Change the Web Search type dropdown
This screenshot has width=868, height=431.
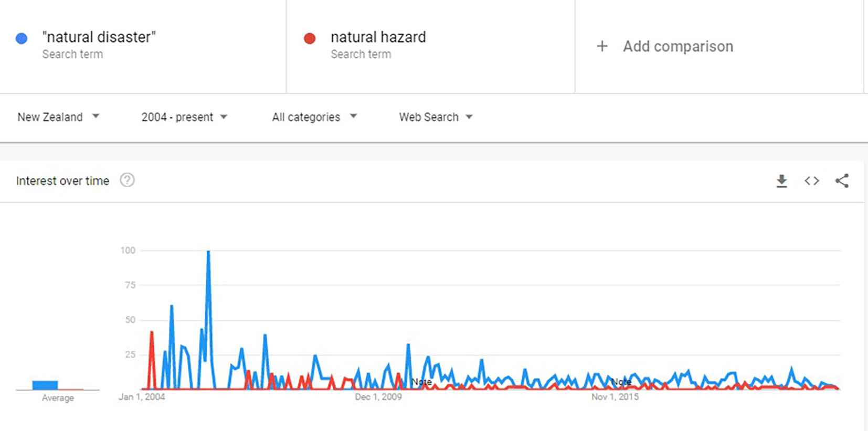[x=436, y=117]
